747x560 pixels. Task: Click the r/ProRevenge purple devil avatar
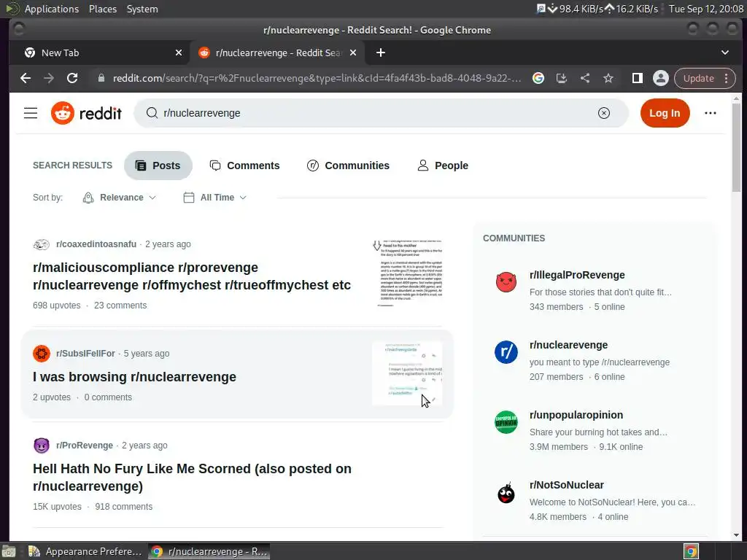point(42,446)
